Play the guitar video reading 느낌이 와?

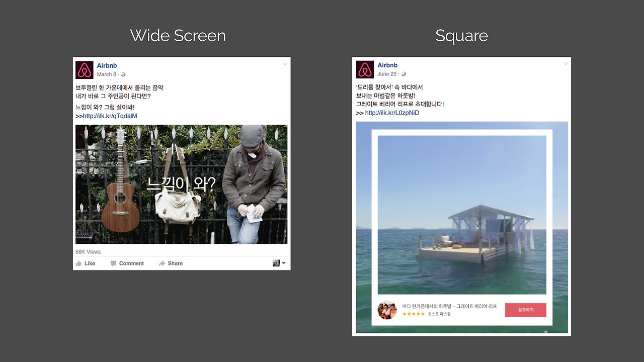pos(181,185)
